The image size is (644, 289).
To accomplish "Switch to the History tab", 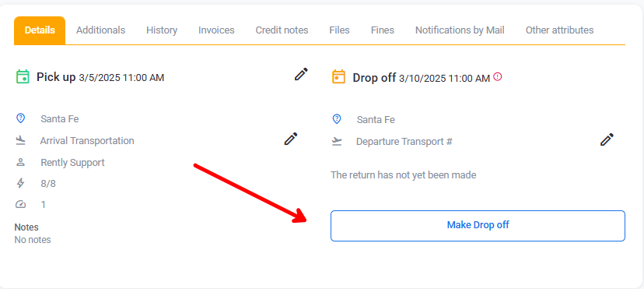I will pyautogui.click(x=162, y=30).
